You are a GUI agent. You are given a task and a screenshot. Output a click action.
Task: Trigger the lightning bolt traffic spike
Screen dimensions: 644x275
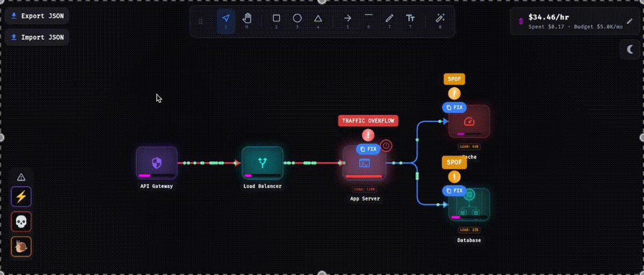click(21, 197)
